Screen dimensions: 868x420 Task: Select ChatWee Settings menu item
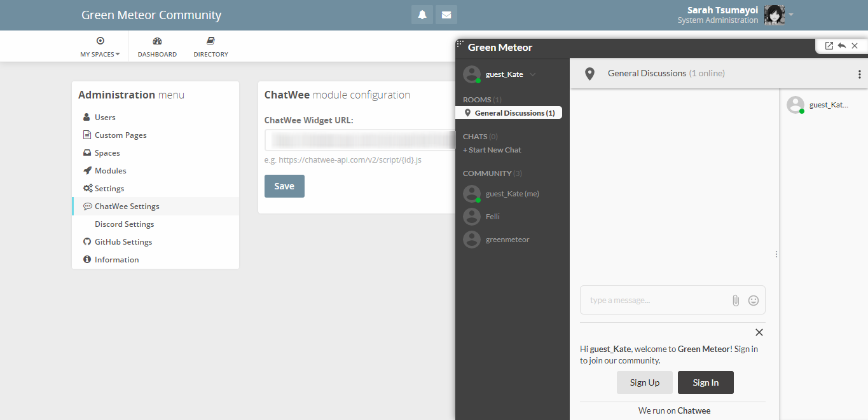pyautogui.click(x=155, y=206)
